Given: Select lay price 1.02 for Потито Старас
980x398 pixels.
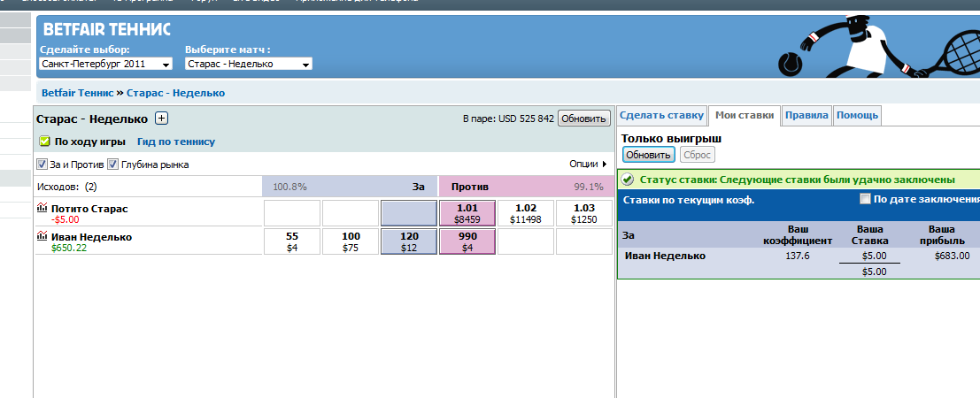Looking at the screenshot, I should (x=525, y=214).
